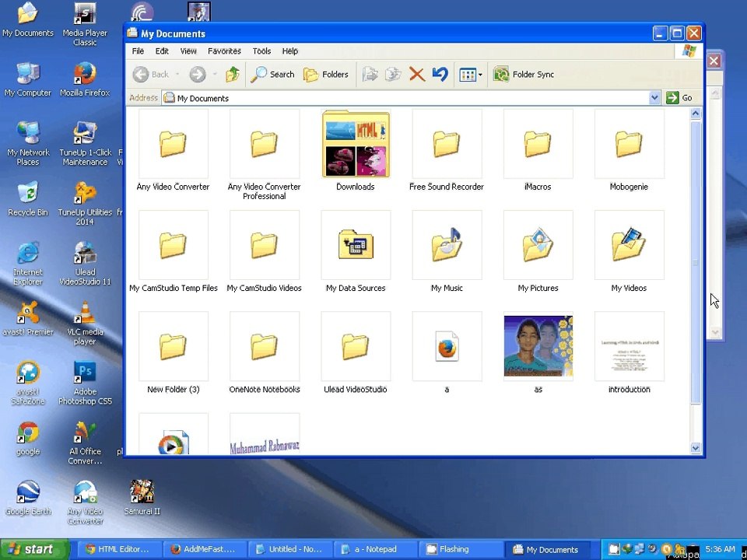Select the introduction document thumbnail
This screenshot has width=747, height=560.
pos(629,346)
